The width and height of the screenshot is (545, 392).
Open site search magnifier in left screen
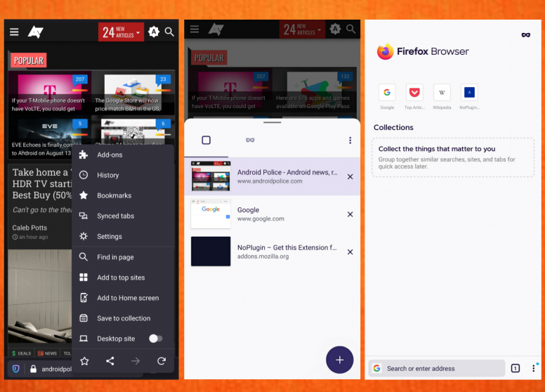pos(169,32)
